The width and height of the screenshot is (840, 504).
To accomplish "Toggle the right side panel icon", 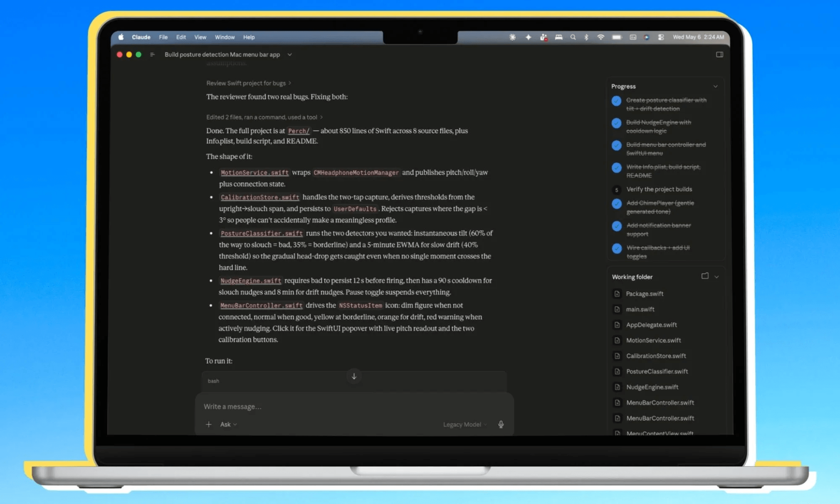I will tap(719, 55).
